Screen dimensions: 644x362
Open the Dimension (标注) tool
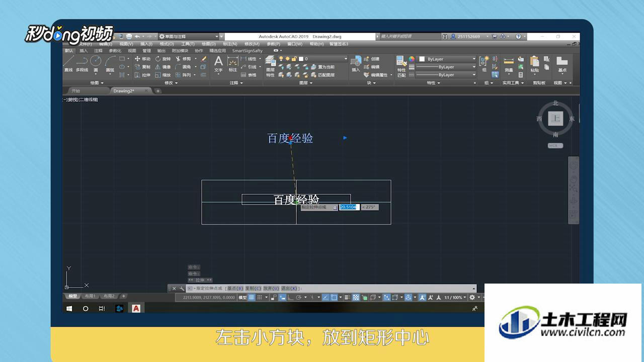(x=232, y=64)
